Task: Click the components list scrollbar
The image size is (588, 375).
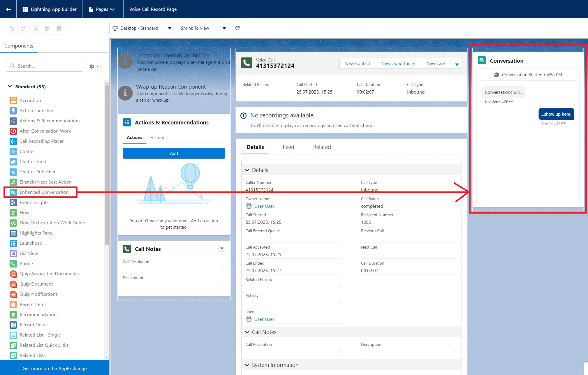Action: (107, 165)
